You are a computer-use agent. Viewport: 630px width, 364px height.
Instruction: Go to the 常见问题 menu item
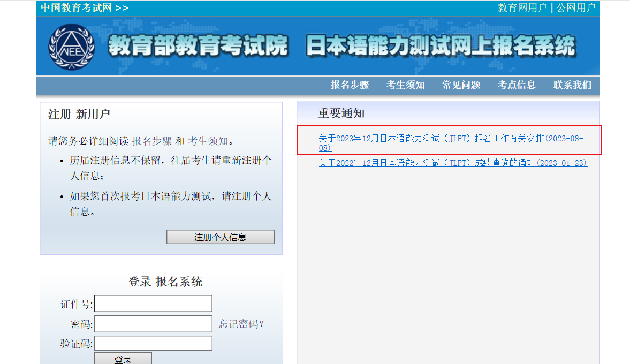click(461, 85)
